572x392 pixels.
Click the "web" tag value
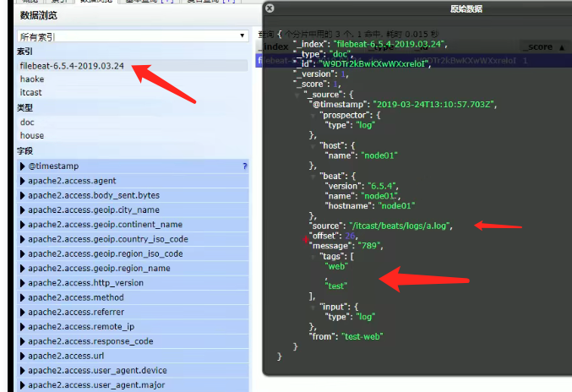tap(336, 266)
